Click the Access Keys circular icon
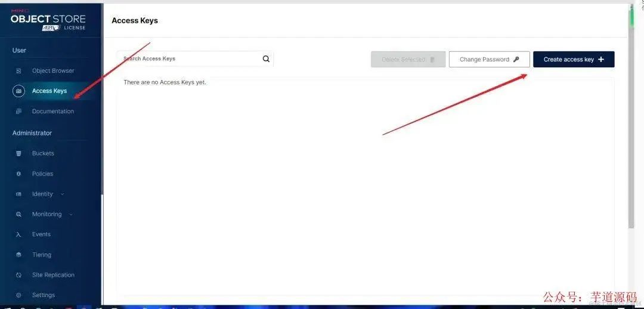 [18, 91]
